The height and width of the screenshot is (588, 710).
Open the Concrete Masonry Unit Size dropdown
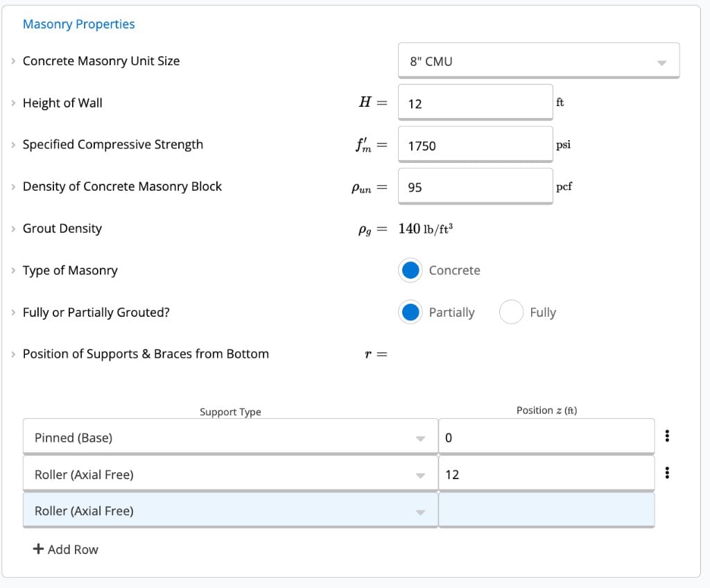click(538, 61)
